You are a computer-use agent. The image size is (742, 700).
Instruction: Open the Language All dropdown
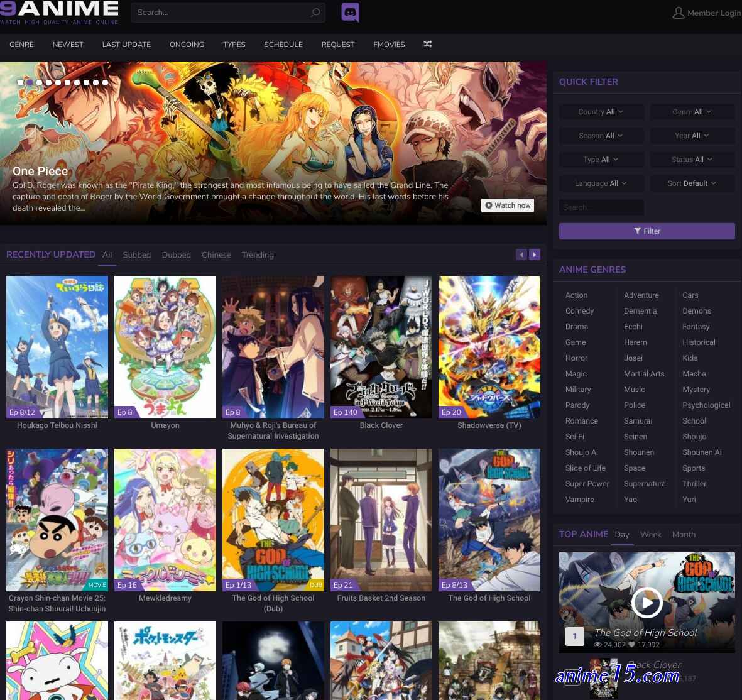pos(601,183)
